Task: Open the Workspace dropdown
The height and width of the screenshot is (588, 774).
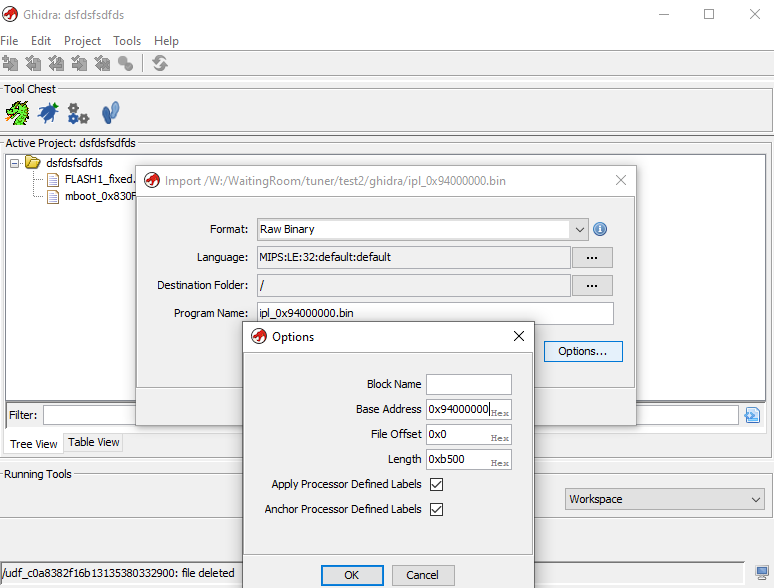Action: [x=664, y=499]
